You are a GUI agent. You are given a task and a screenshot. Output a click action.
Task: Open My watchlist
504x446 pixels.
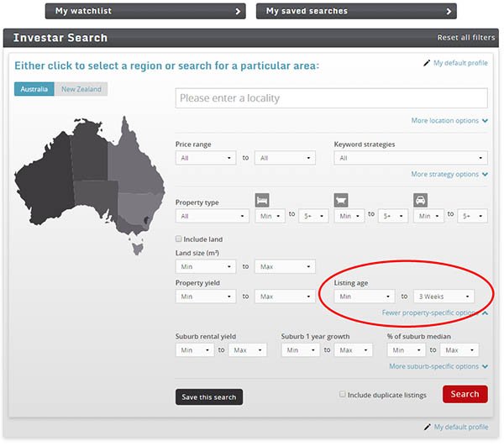point(145,11)
